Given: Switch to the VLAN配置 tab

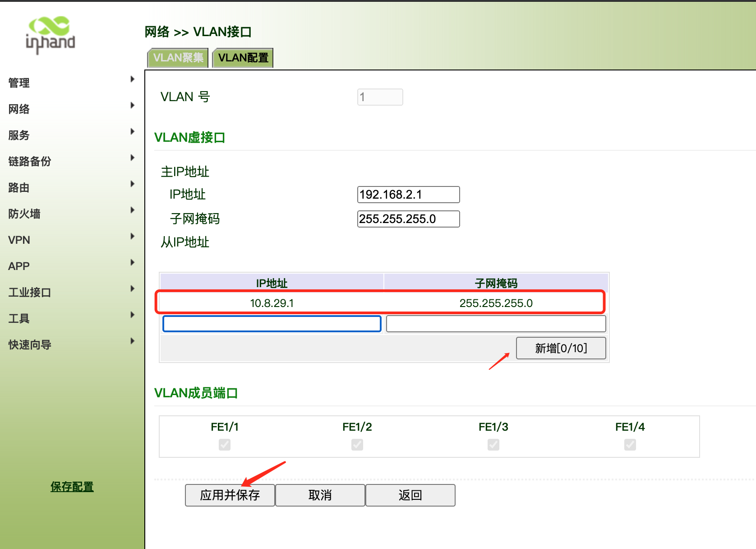Looking at the screenshot, I should (243, 58).
